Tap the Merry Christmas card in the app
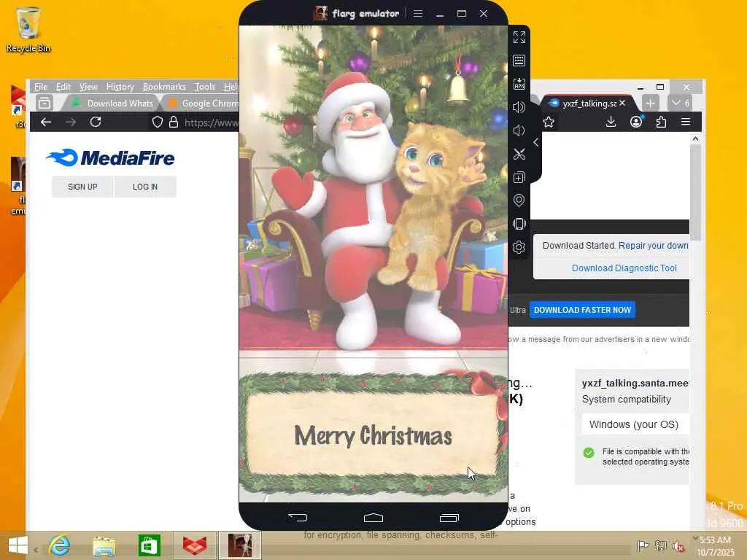 pos(373,435)
